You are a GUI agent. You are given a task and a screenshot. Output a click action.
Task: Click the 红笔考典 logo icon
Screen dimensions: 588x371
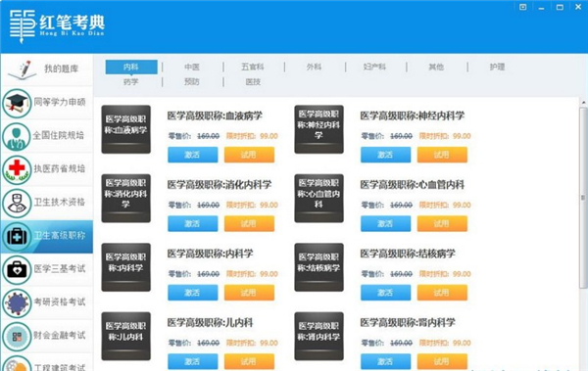coord(23,25)
